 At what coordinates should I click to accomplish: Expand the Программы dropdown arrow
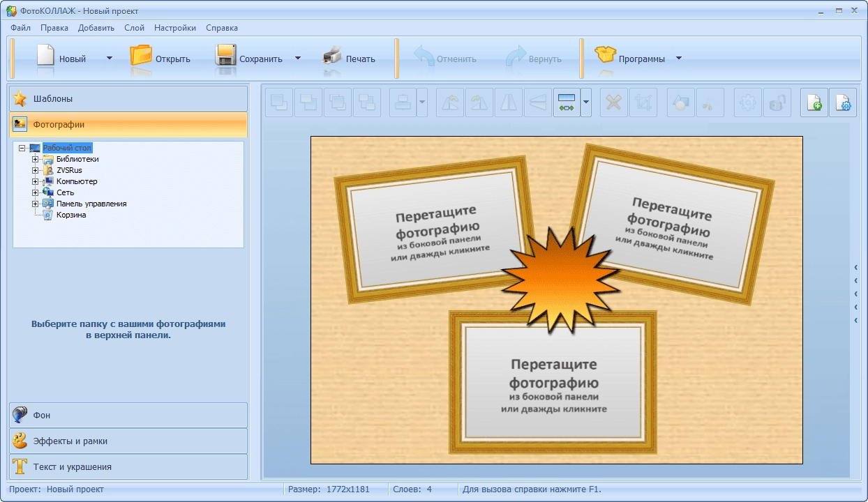(x=679, y=59)
